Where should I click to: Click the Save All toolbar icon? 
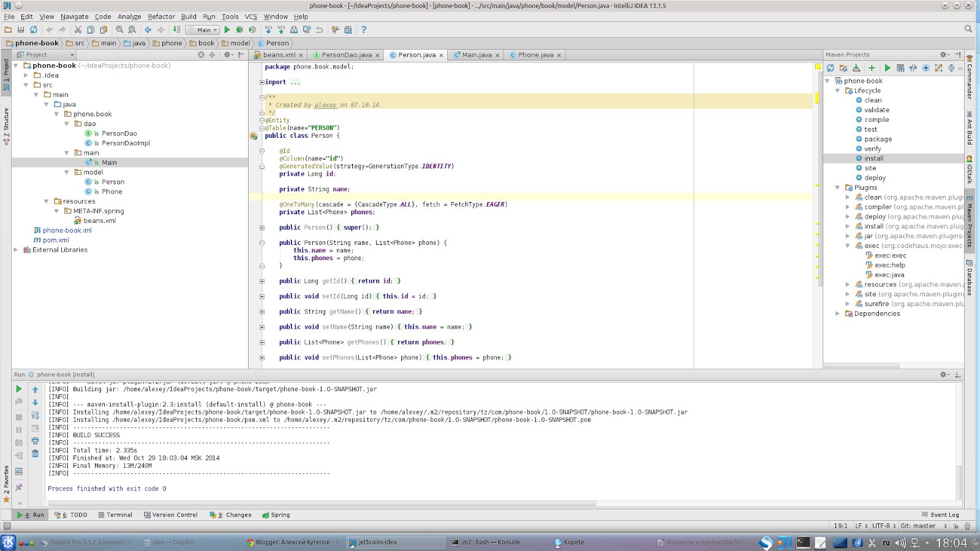click(x=21, y=29)
